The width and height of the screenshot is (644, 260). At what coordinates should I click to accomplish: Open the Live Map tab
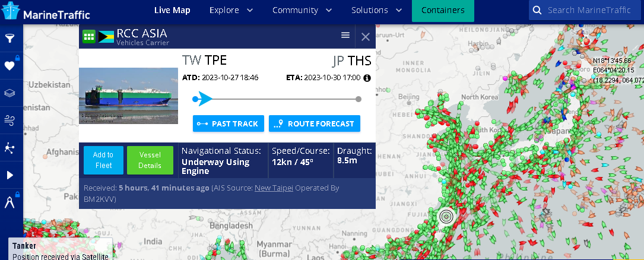172,10
